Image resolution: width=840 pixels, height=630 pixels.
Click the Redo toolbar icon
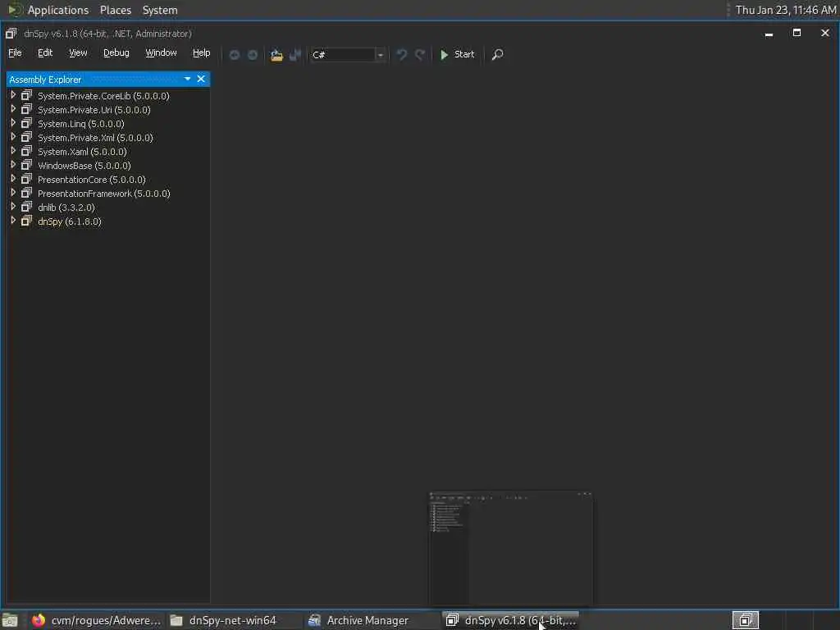coord(420,55)
